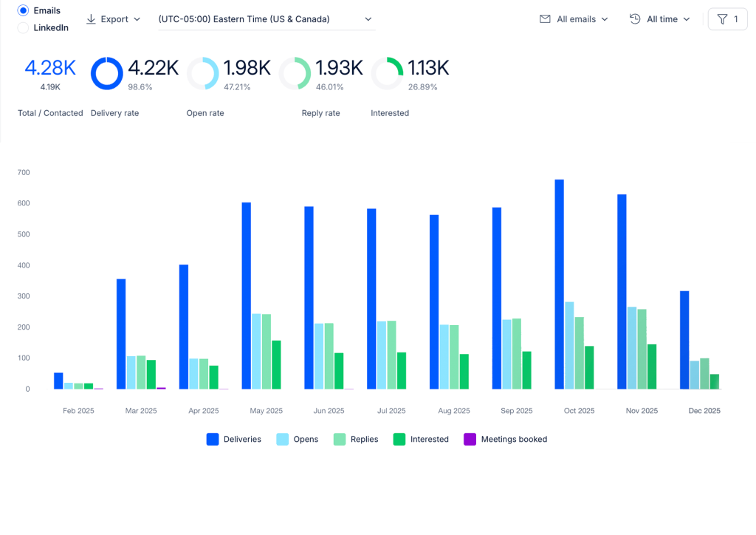The width and height of the screenshot is (756, 535).
Task: Expand the Eastern Time timezone dropdown
Action: point(267,19)
